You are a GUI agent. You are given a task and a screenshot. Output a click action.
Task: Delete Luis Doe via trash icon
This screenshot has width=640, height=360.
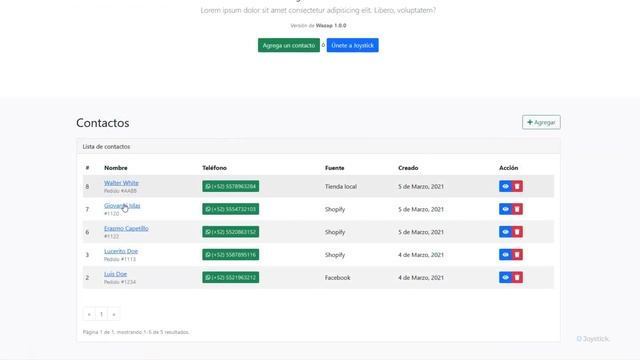pos(517,278)
